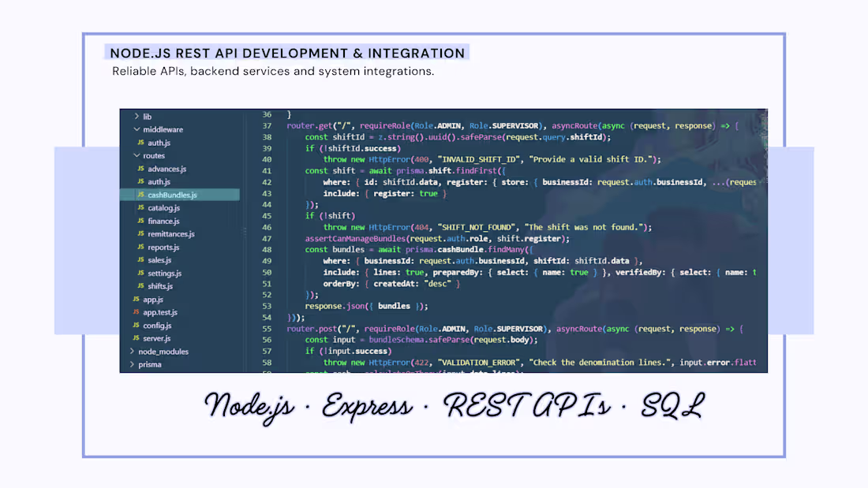The height and width of the screenshot is (488, 868).
Task: Expand the node_modules folder chevron
Action: pyautogui.click(x=132, y=352)
